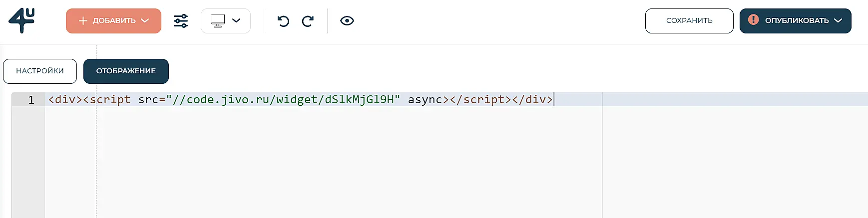Click line number 1 in the editor gutter
Screen dimensions: 868x218
pos(31,100)
